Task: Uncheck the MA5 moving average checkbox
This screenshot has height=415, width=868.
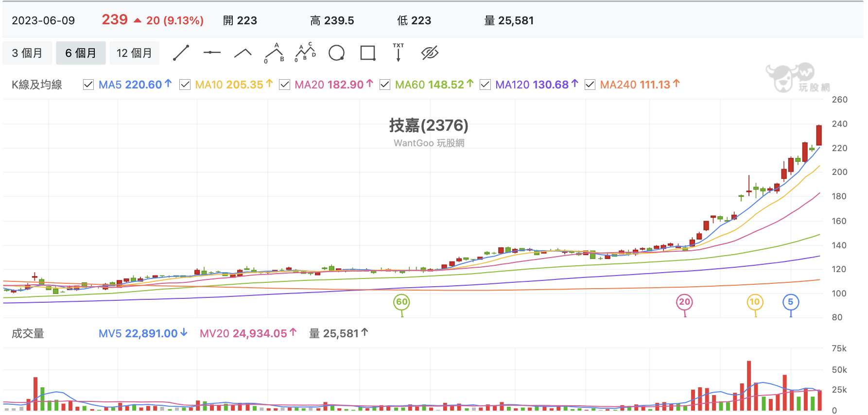Action: [x=88, y=85]
